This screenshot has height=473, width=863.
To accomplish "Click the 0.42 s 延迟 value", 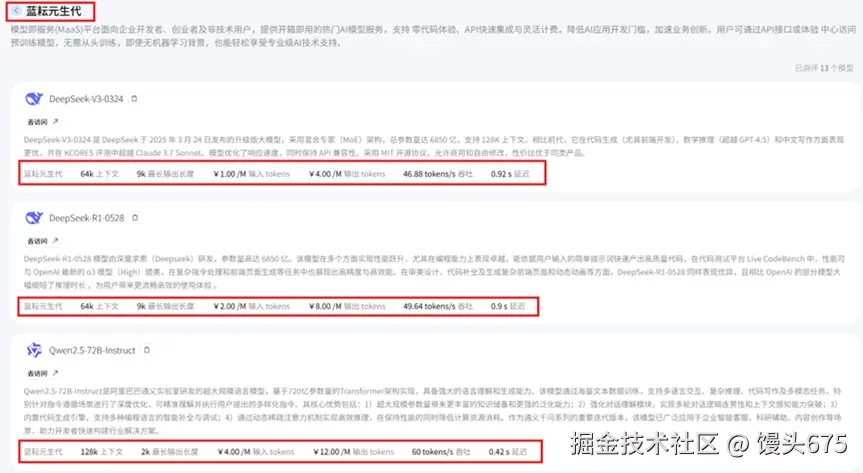I will point(507,452).
